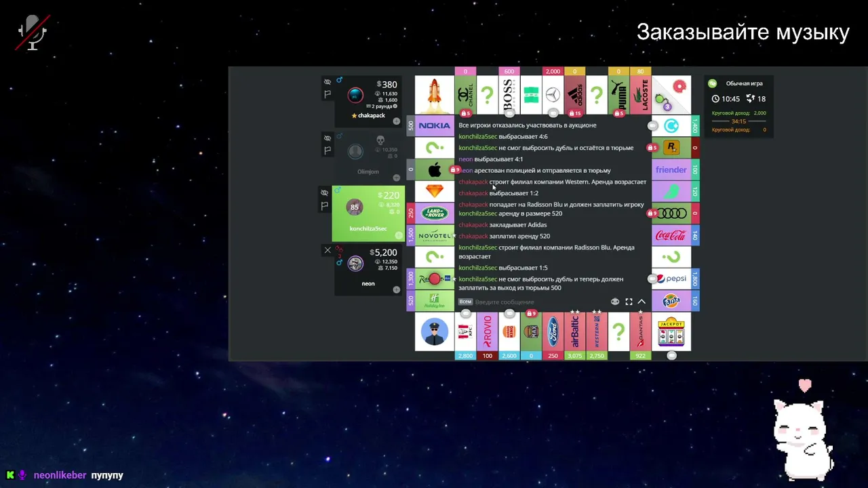Click the chance cell left of Qantas
The image size is (868, 488).
618,331
